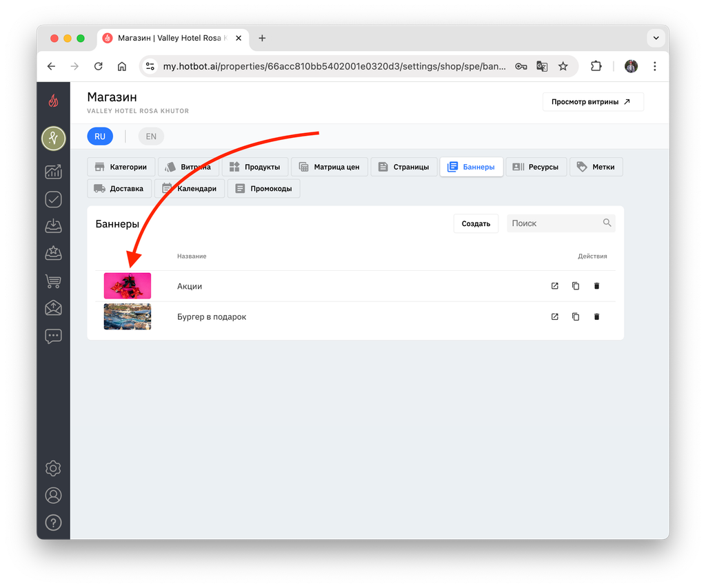This screenshot has height=588, width=706.
Task: Delete the Бургер в подарок banner
Action: pos(596,317)
